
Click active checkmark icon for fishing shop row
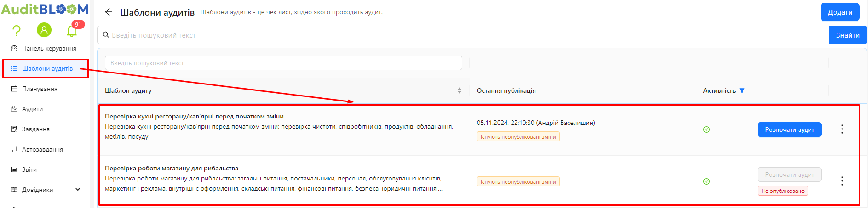click(707, 181)
